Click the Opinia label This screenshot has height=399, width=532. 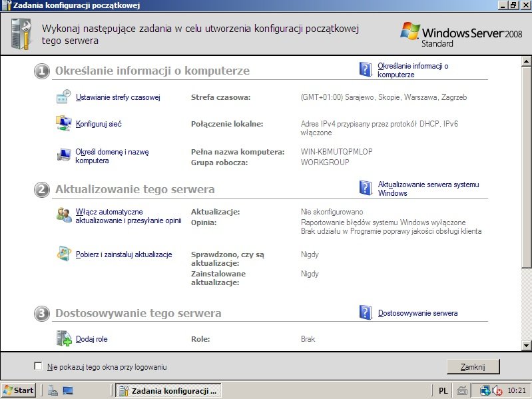point(204,223)
